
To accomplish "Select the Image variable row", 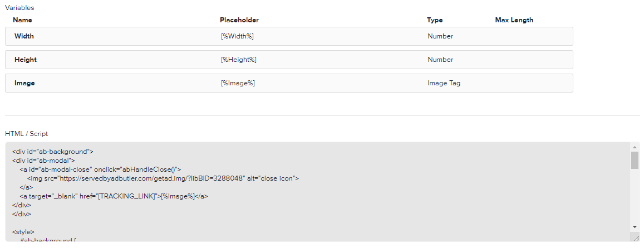I will (289, 83).
